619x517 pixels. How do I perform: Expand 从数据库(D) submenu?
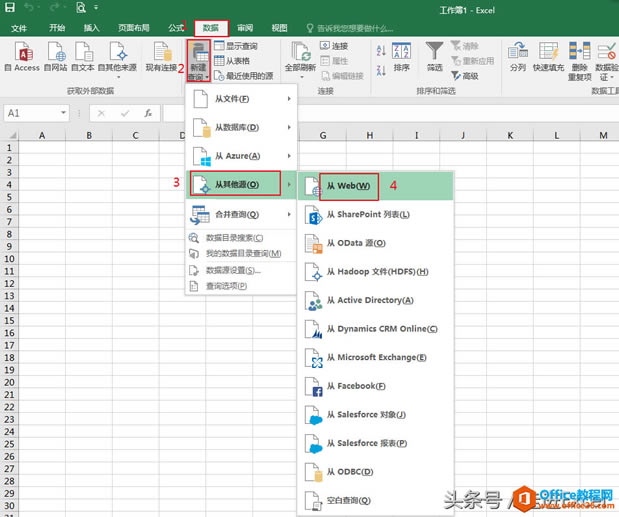242,127
